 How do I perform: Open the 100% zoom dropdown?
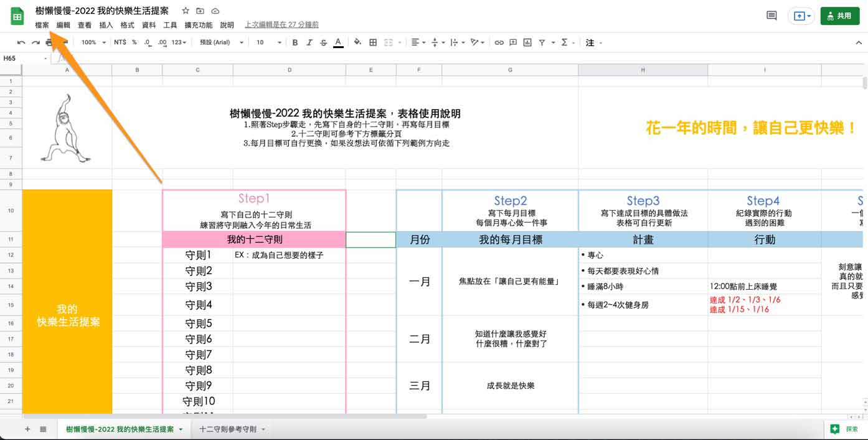coord(92,42)
